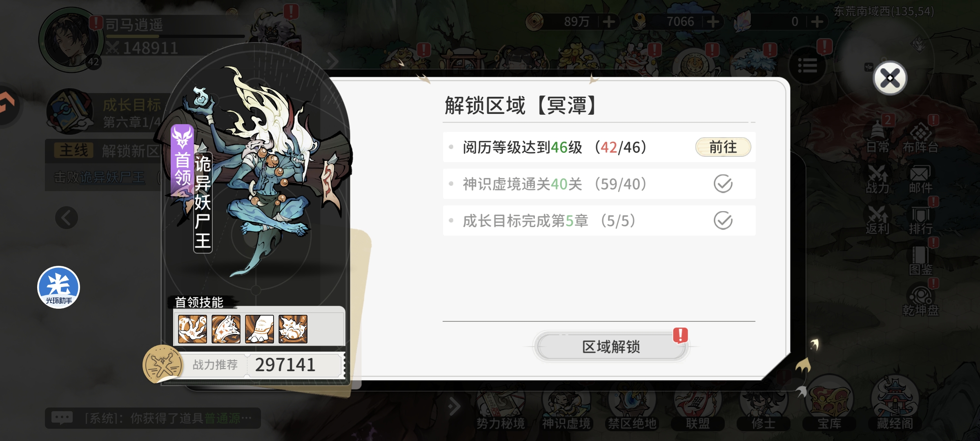Image resolution: width=980 pixels, height=441 pixels.
Task: Open the 神识虚境 bottom menu item
Action: 566,406
